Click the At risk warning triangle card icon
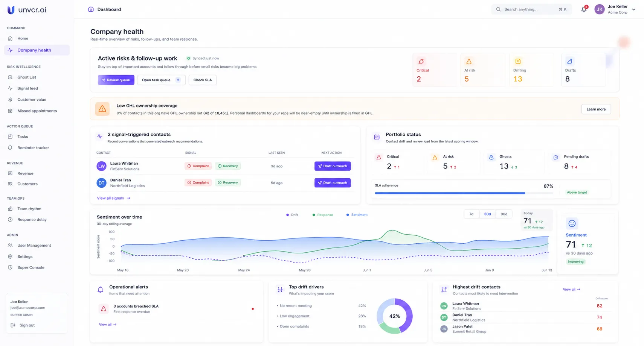Image resolution: width=644 pixels, height=346 pixels. pyautogui.click(x=469, y=61)
